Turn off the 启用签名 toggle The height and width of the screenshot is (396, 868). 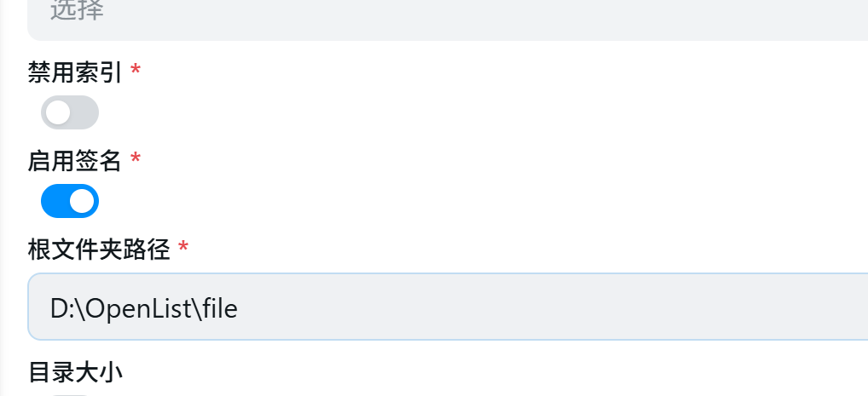click(x=70, y=201)
